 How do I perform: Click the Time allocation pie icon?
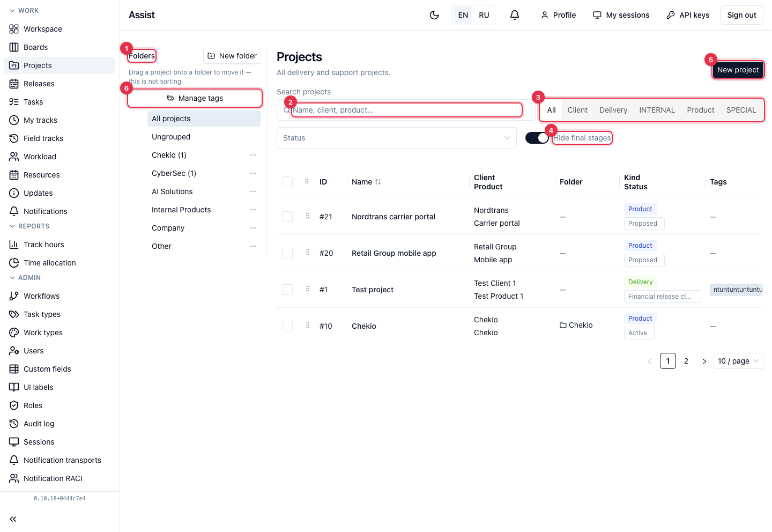point(14,263)
